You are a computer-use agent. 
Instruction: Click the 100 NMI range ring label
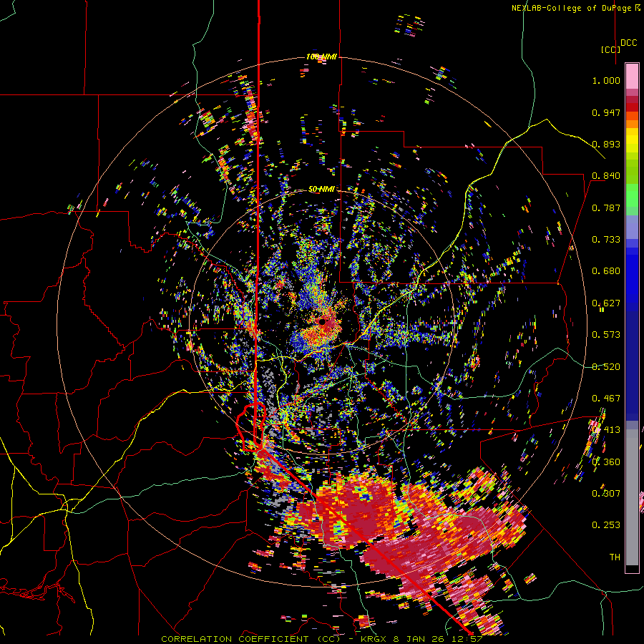(x=321, y=57)
